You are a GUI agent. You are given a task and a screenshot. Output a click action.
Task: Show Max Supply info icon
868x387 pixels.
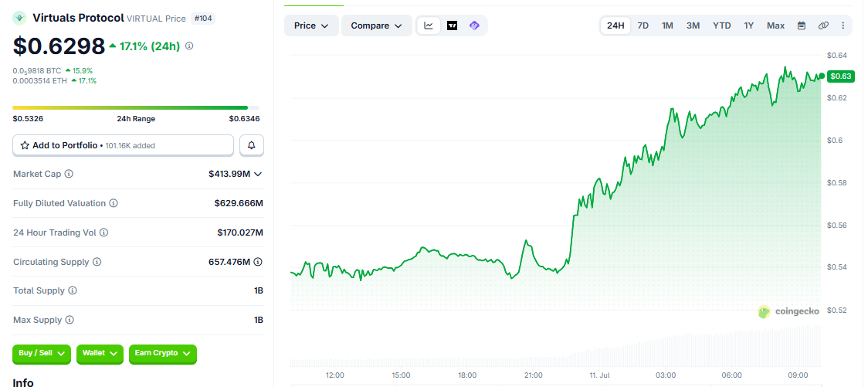(x=70, y=320)
